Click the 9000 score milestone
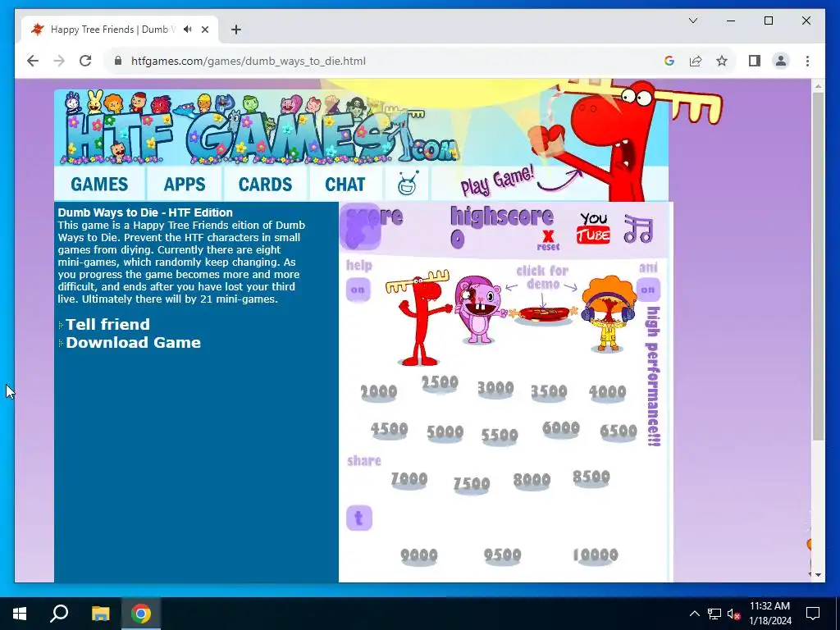The height and width of the screenshot is (630, 840). click(x=419, y=556)
